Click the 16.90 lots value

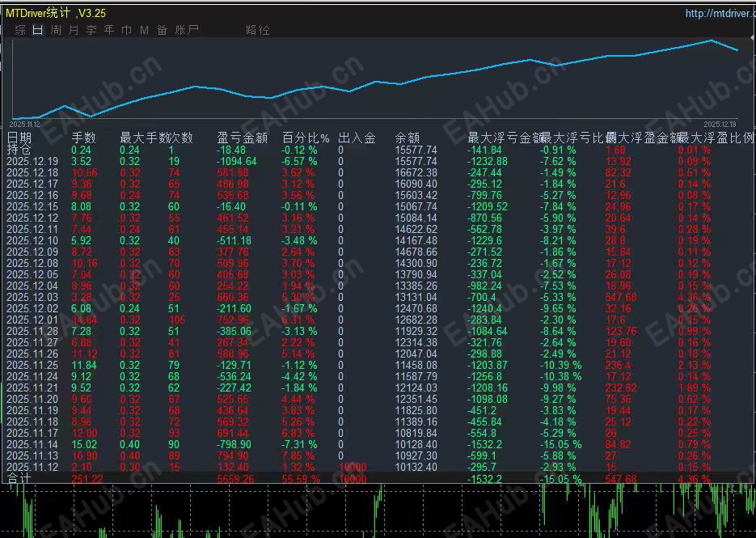(84, 456)
